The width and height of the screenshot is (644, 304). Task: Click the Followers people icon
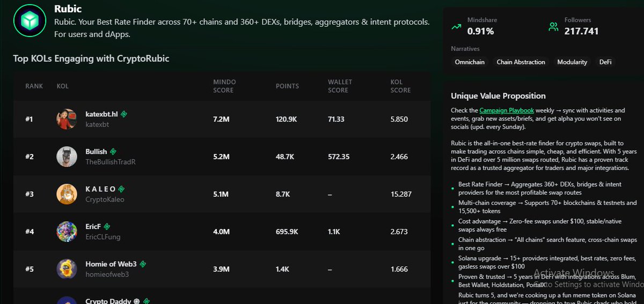tap(553, 27)
